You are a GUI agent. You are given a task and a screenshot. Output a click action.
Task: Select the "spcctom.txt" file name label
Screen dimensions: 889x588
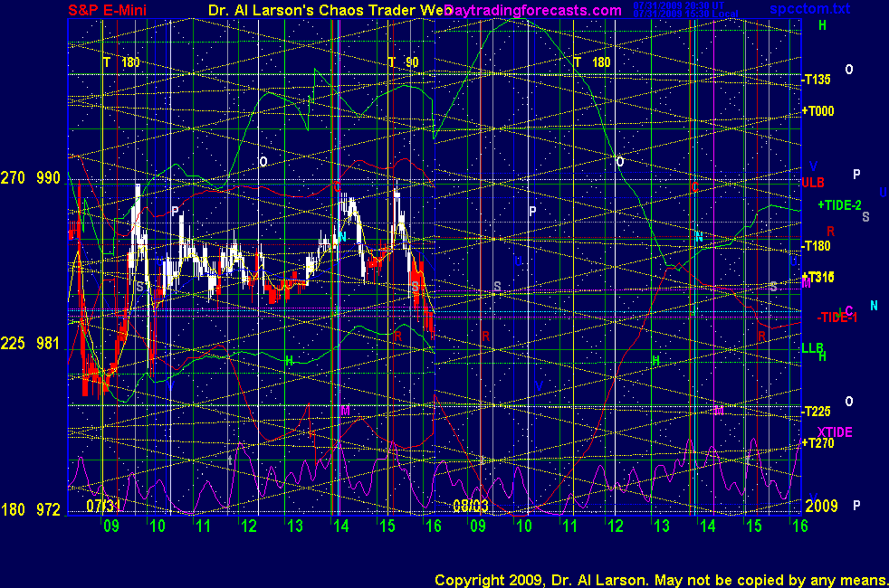tap(809, 9)
